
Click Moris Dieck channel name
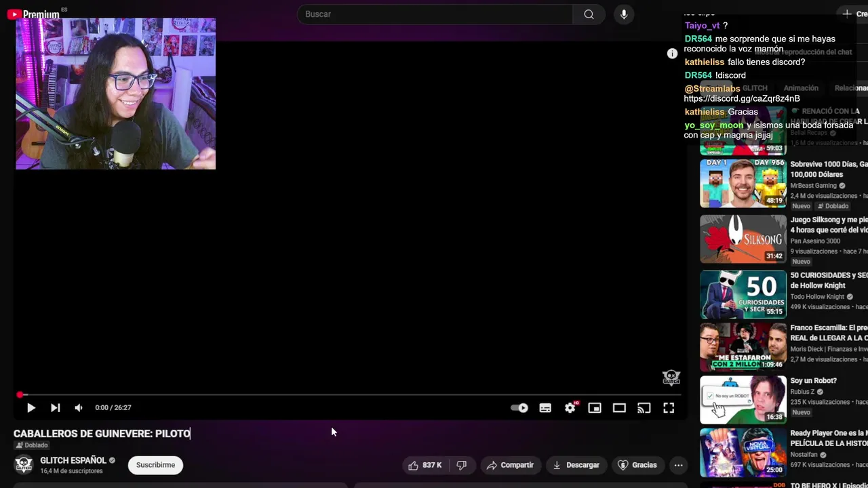point(829,350)
